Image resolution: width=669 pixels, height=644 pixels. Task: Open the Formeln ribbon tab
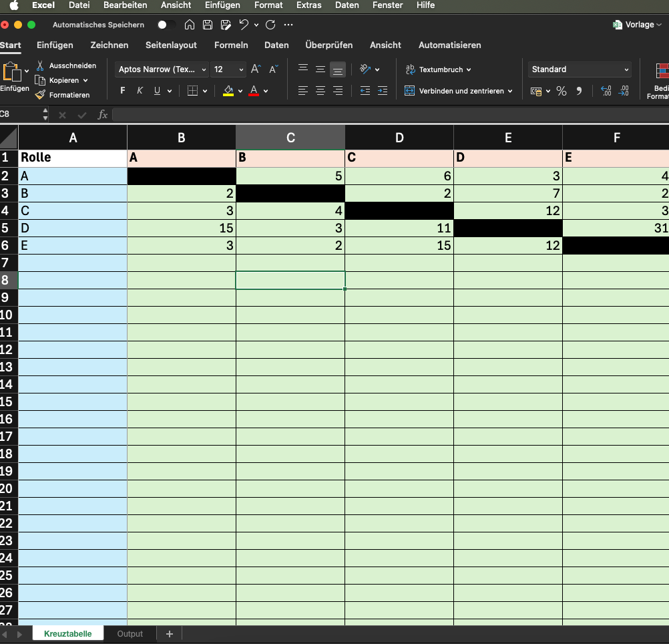231,45
